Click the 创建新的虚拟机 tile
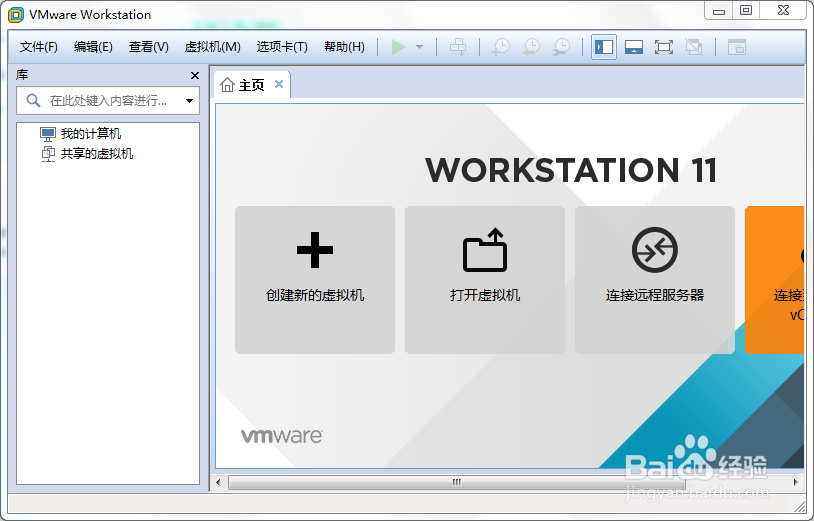814x521 pixels. pos(315,280)
